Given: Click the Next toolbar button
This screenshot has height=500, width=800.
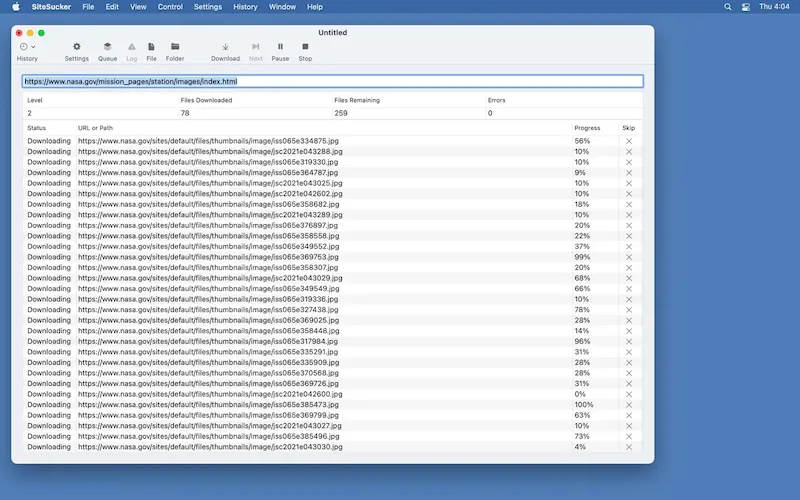Looking at the screenshot, I should (x=256, y=52).
